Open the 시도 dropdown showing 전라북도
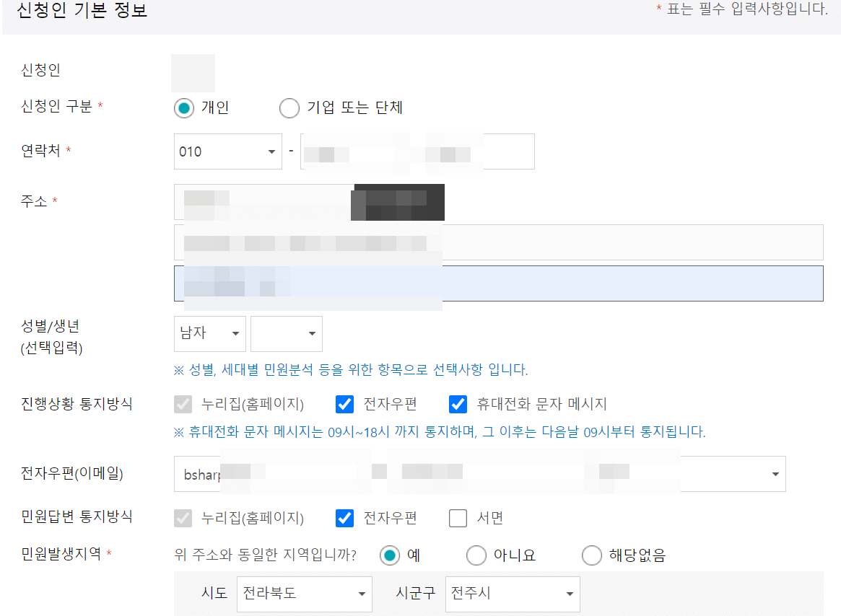This screenshot has width=841, height=616. click(x=304, y=594)
